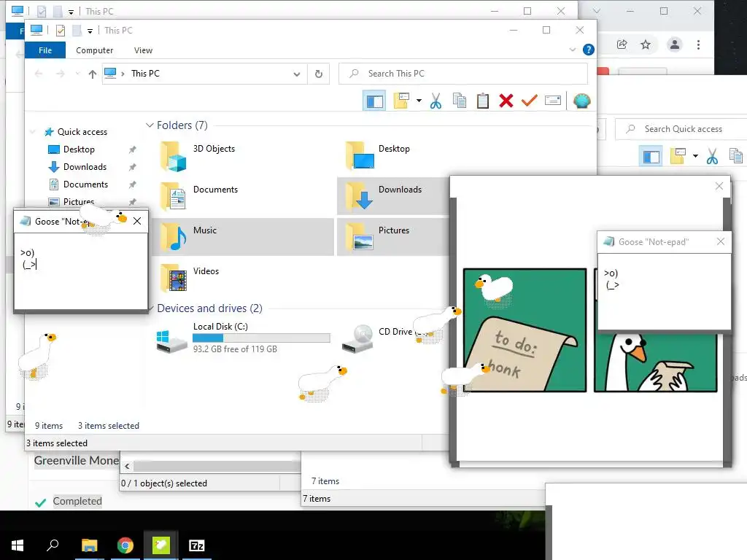Click the new folder icon in This PC toolbar
747x560 pixels.
tap(401, 101)
